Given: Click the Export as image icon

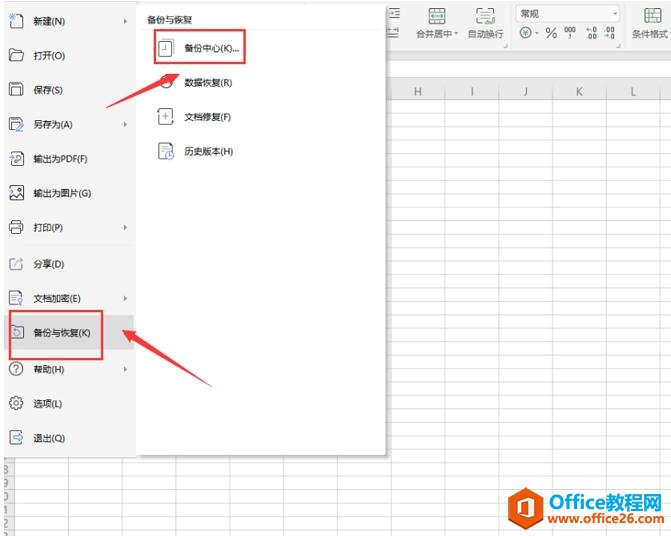Looking at the screenshot, I should [x=16, y=193].
